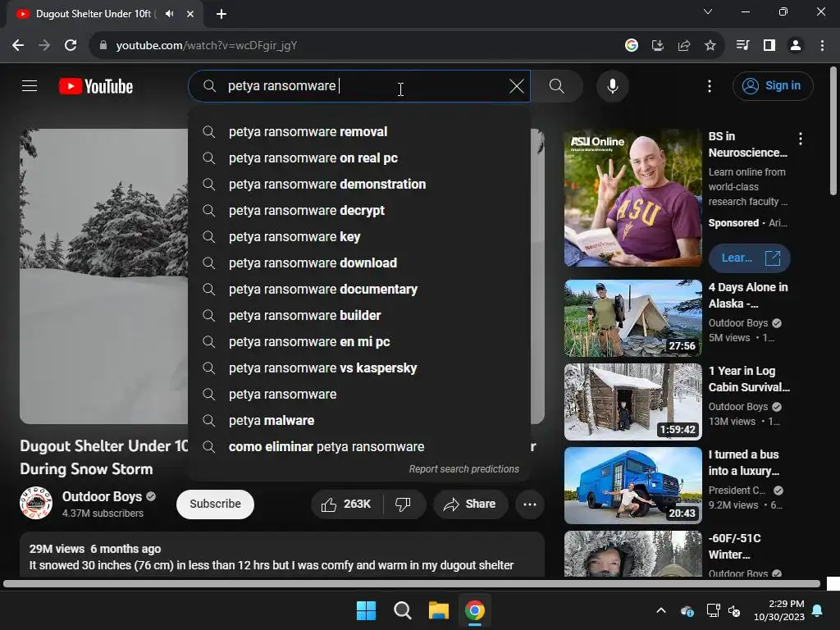Image resolution: width=840 pixels, height=630 pixels.
Task: Submit search using the magnifier button
Action: [x=557, y=85]
